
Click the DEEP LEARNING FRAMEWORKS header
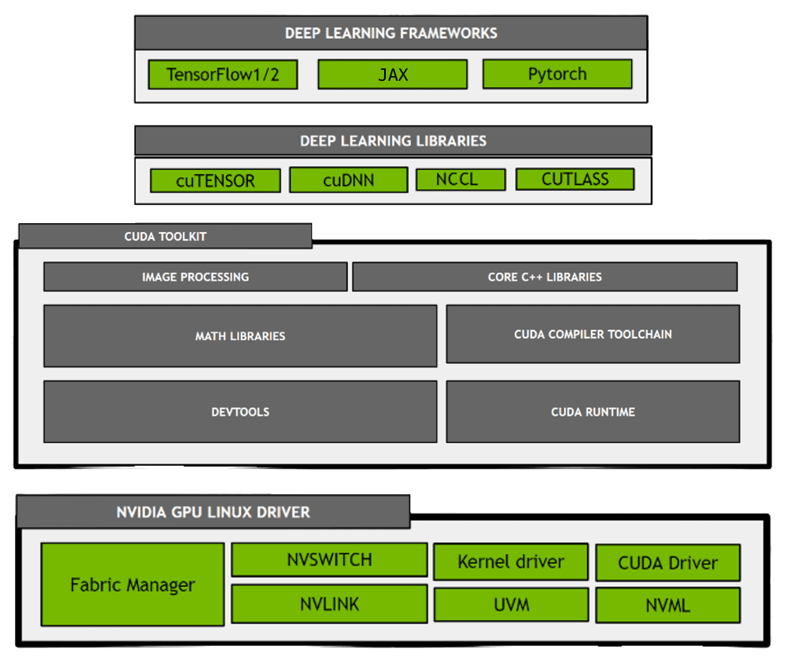[391, 33]
